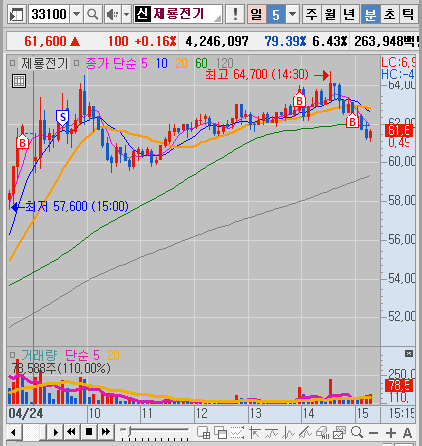Switch to 일 daily chart tab
Image resolution: width=422 pixels, height=446 pixels.
point(256,14)
